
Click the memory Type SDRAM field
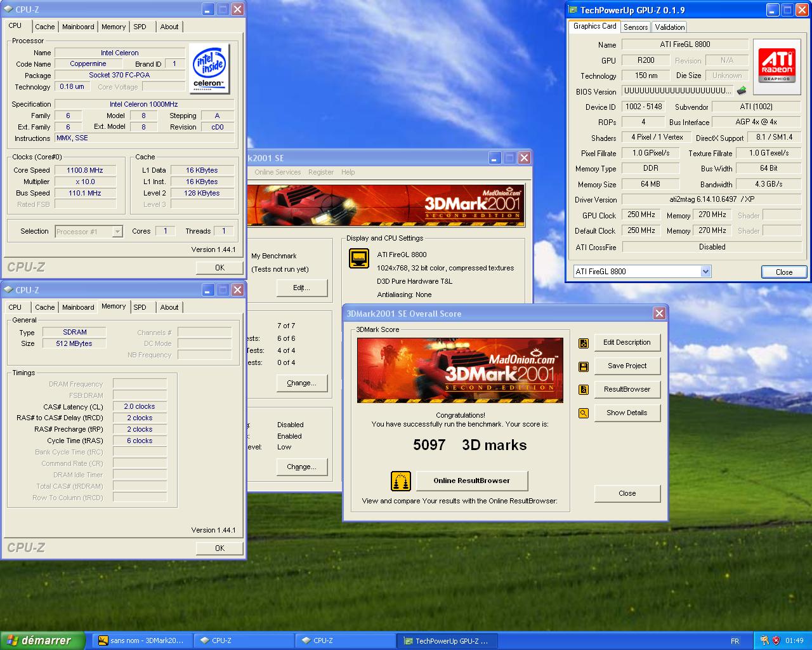pyautogui.click(x=74, y=332)
